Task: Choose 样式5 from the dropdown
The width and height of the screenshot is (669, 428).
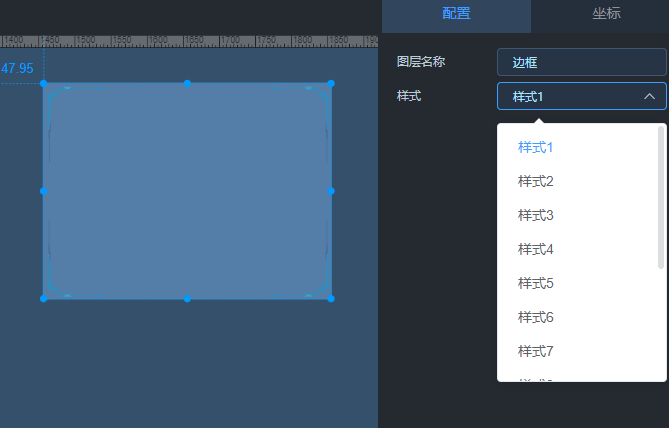Action: [536, 283]
